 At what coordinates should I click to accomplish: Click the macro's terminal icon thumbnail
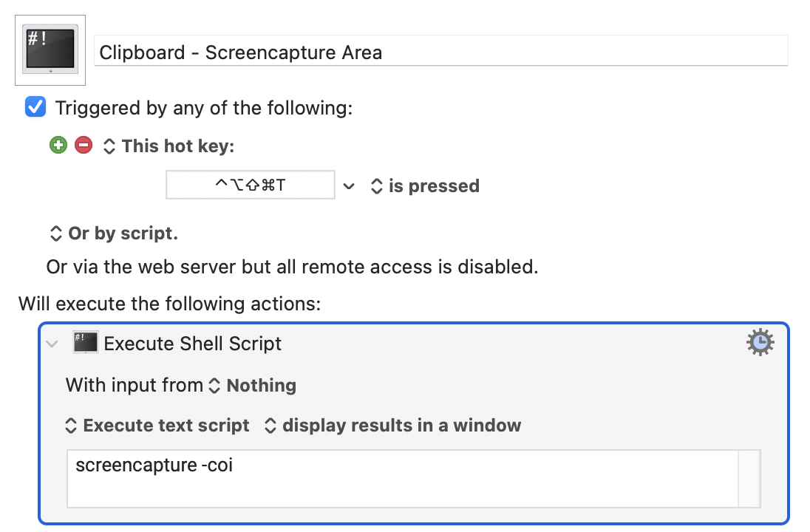pyautogui.click(x=50, y=50)
